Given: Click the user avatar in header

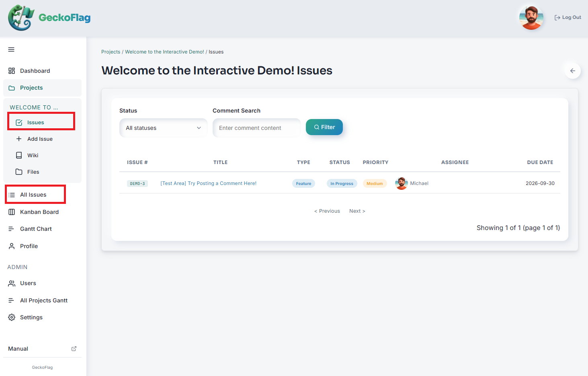Looking at the screenshot, I should tap(531, 17).
